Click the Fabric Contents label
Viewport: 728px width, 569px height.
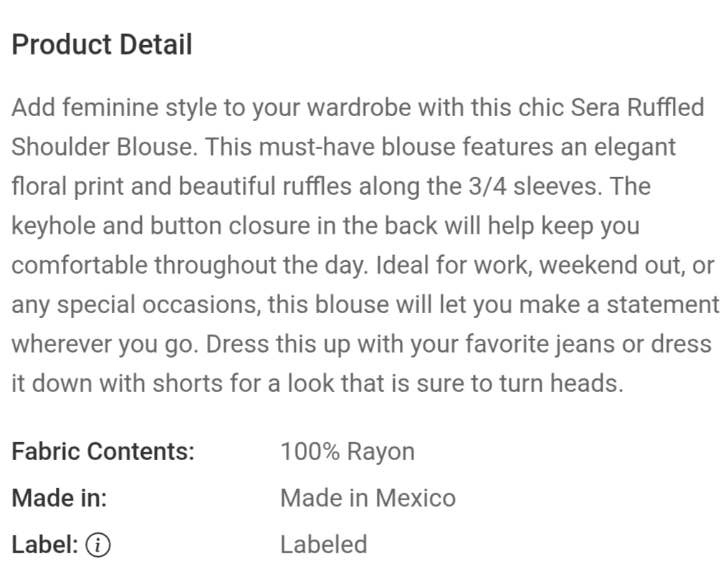(x=103, y=451)
